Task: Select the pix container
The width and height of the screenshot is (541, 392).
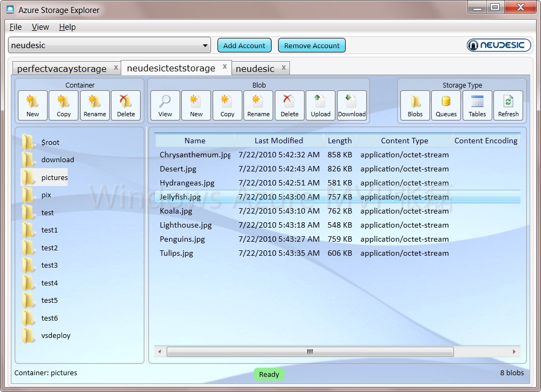Action: [37, 195]
